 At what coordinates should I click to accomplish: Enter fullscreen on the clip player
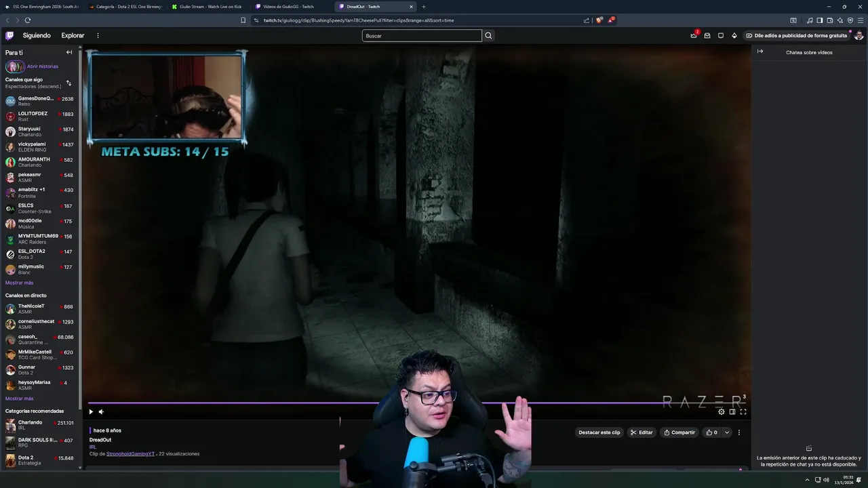pos(743,411)
